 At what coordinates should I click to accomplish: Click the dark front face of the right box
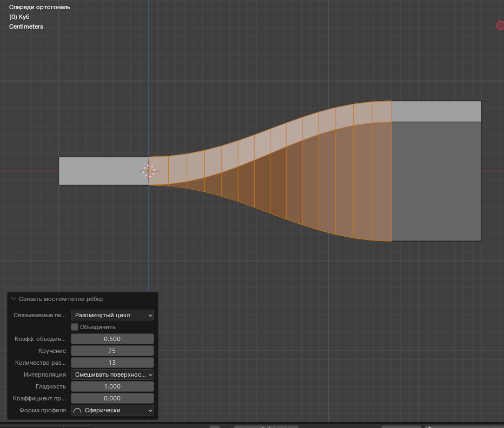point(436,181)
